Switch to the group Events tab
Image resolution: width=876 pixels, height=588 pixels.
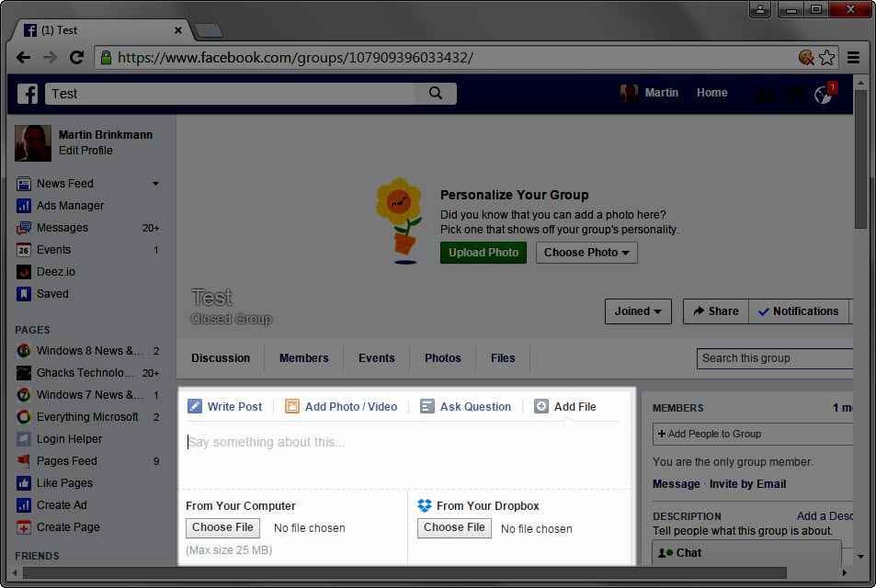pos(377,358)
